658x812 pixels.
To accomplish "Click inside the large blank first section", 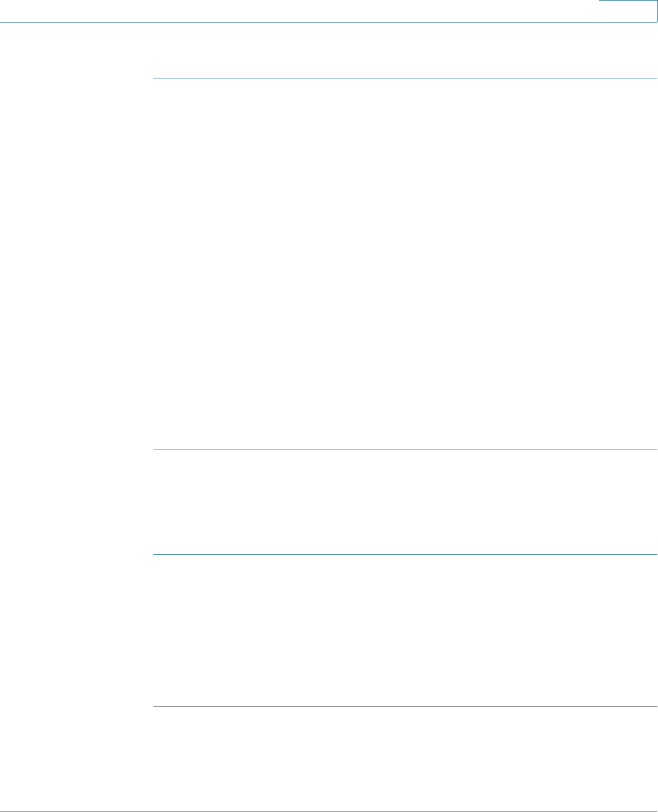I will 405,264.
